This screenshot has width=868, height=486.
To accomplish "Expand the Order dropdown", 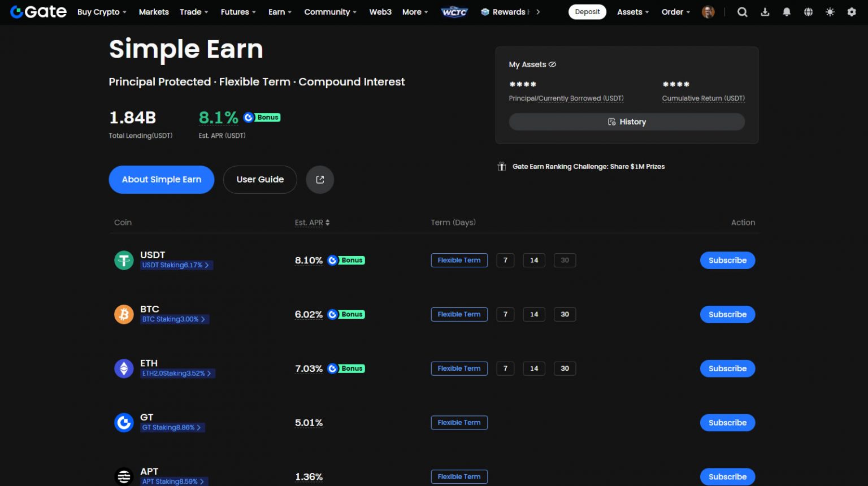I will [x=676, y=12].
